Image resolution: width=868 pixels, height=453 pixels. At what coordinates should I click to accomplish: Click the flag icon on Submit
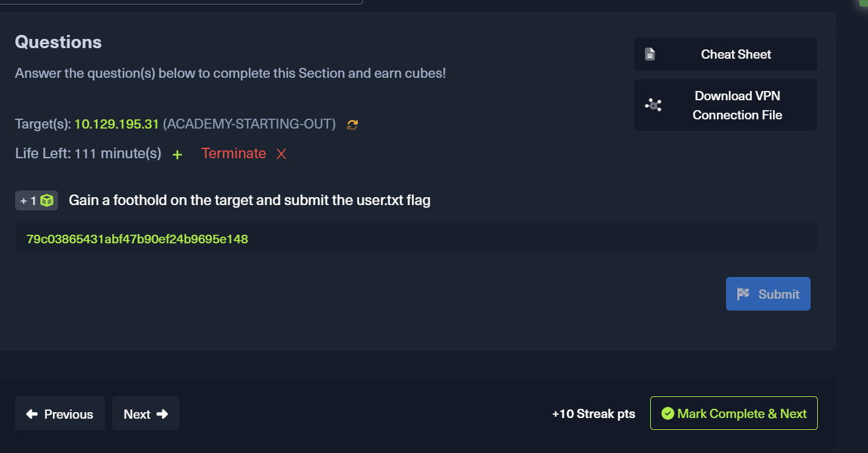click(743, 294)
